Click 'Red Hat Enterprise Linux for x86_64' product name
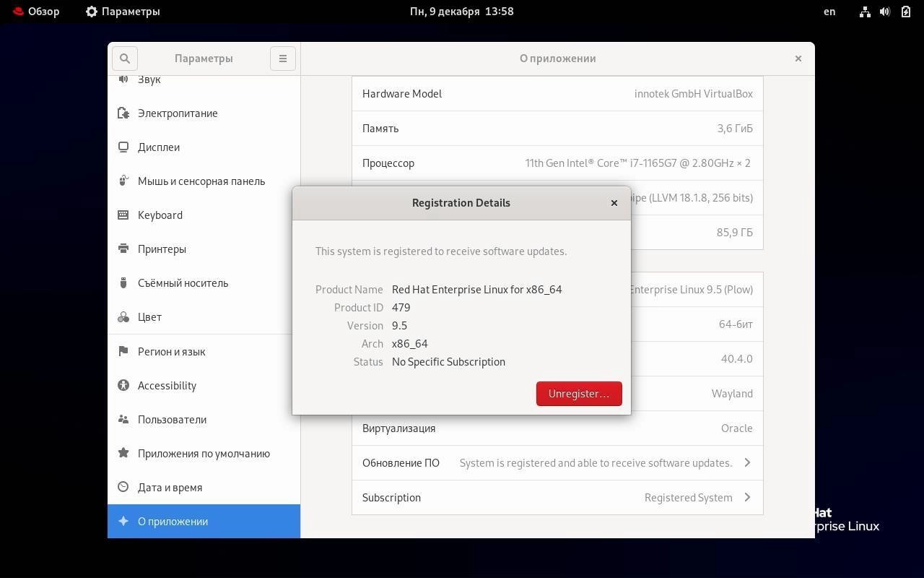Image resolution: width=924 pixels, height=578 pixels. (x=476, y=289)
